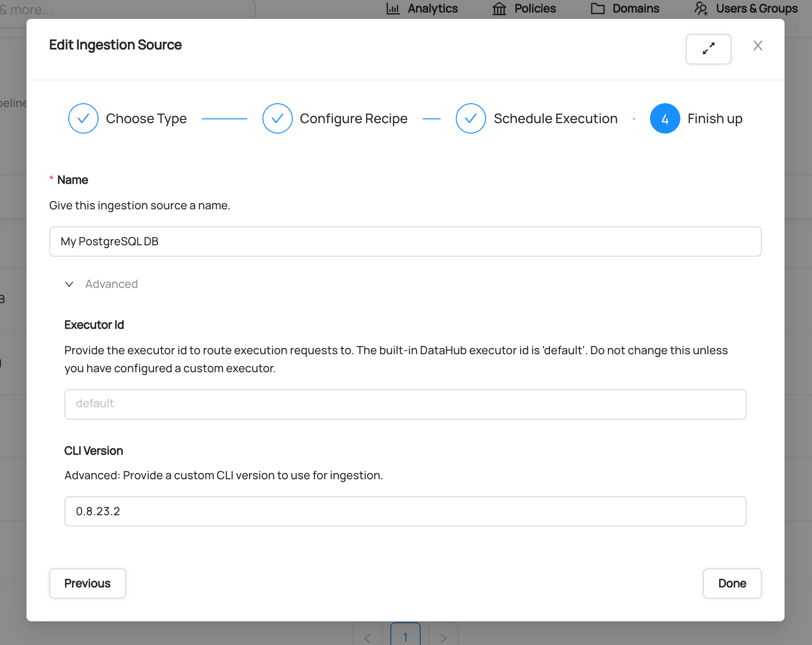This screenshot has height=645, width=812.
Task: Click the Configure Recipe checkmark circle
Action: click(x=278, y=118)
